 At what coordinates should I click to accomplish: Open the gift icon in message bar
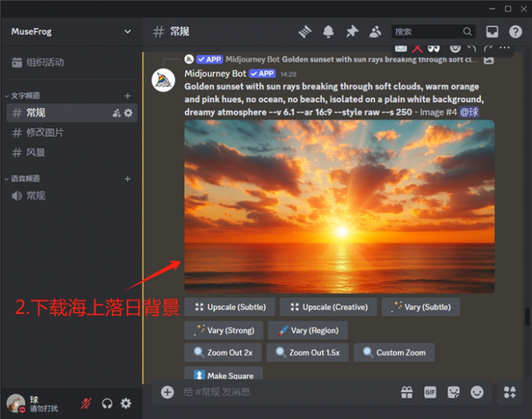tap(407, 392)
